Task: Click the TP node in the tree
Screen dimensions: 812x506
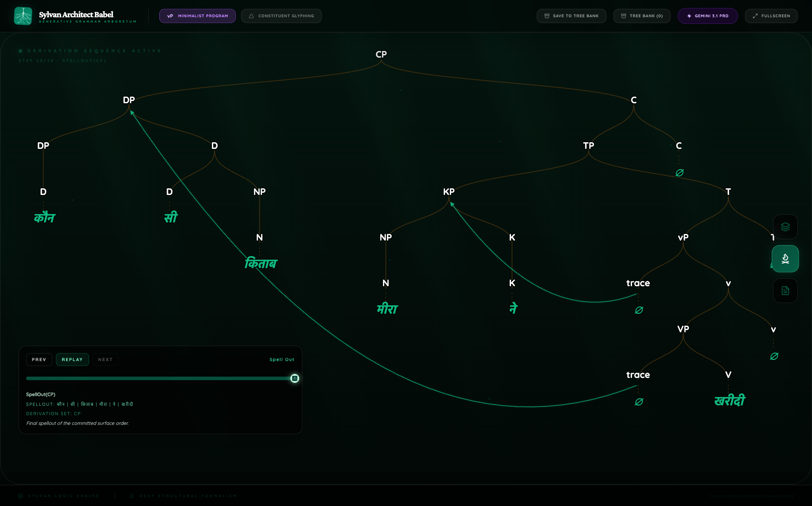Action: (588, 146)
